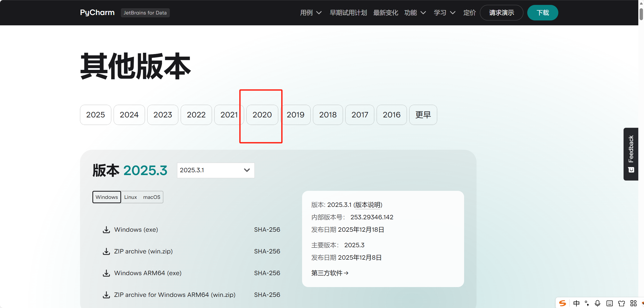Open the Sogou toolbox grid icon
The image size is (644, 308).
[634, 303]
